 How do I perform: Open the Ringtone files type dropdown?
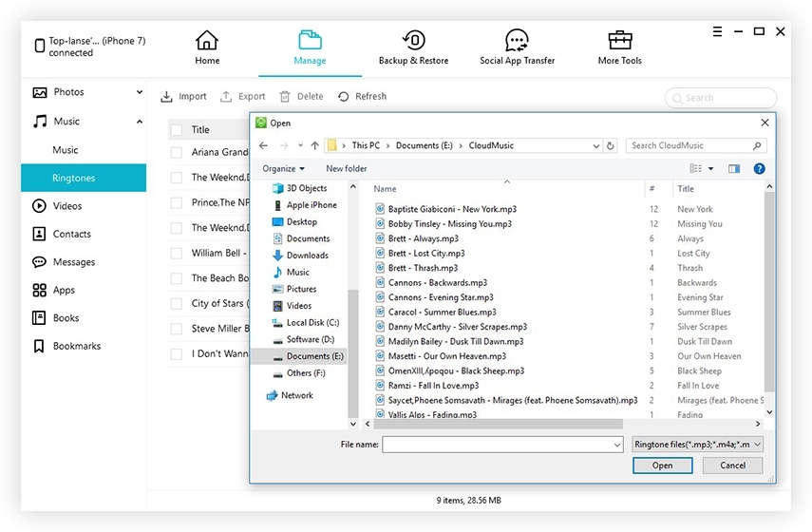click(697, 444)
